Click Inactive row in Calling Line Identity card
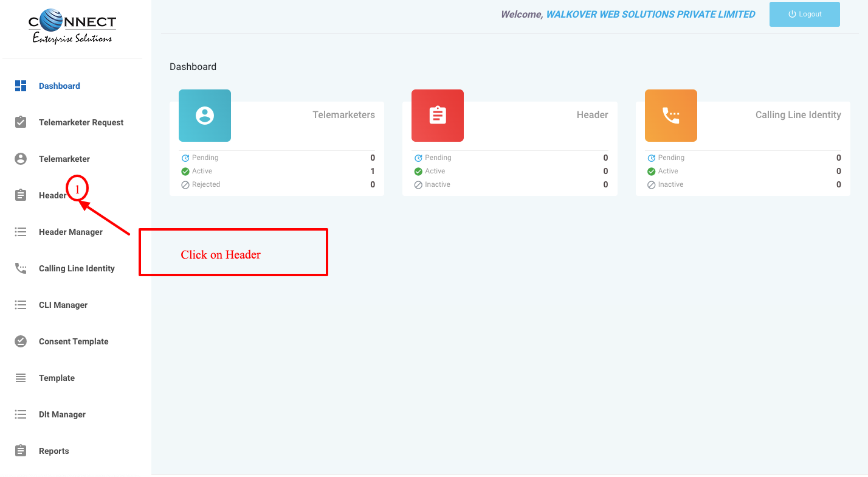Viewport: 868px width, 477px height. click(670, 184)
